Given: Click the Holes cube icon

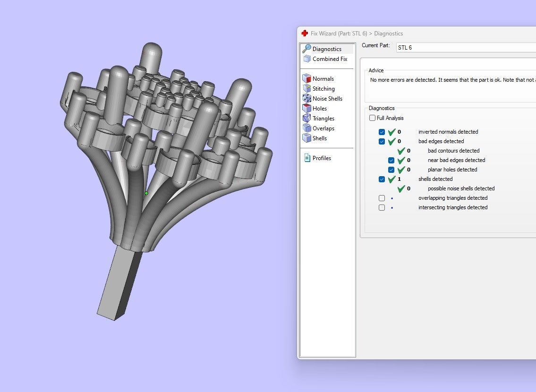Looking at the screenshot, I should pyautogui.click(x=306, y=108).
